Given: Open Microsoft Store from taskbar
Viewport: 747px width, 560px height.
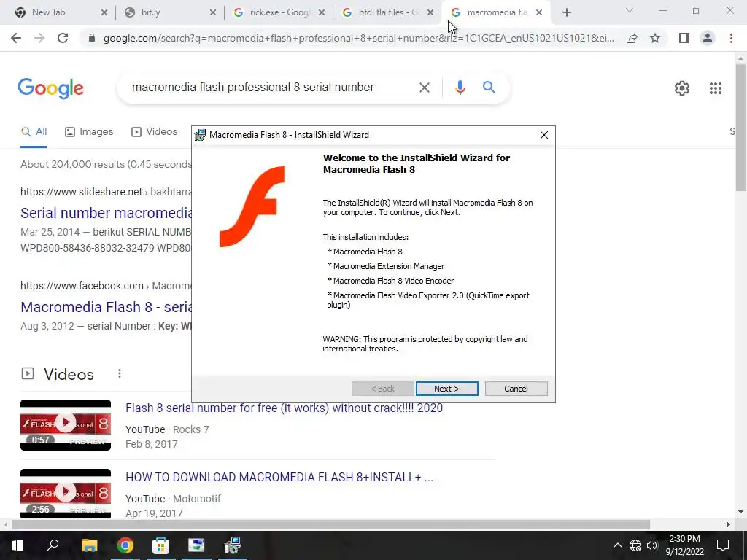Looking at the screenshot, I should 160,545.
